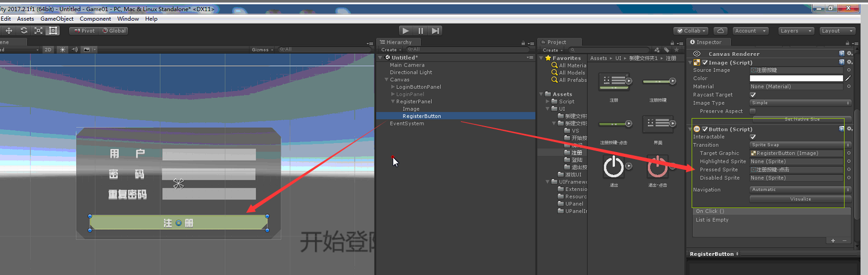Viewport: 868px width, 275px height.
Task: Expand LoginButtonPanel in Hierarchy
Action: (x=393, y=87)
